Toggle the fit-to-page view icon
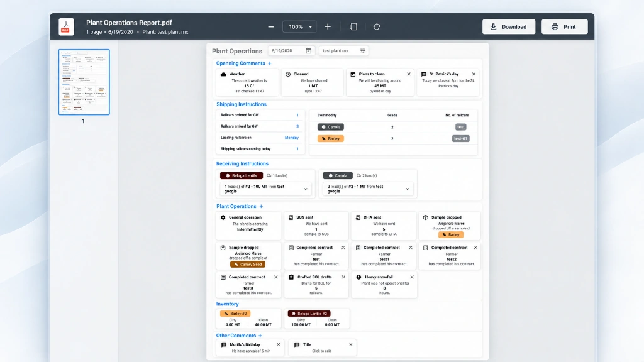The width and height of the screenshot is (644, 362). [x=353, y=26]
